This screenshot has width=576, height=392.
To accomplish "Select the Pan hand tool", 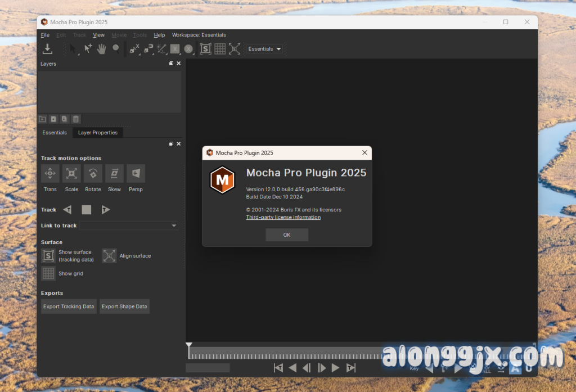I will tap(102, 49).
